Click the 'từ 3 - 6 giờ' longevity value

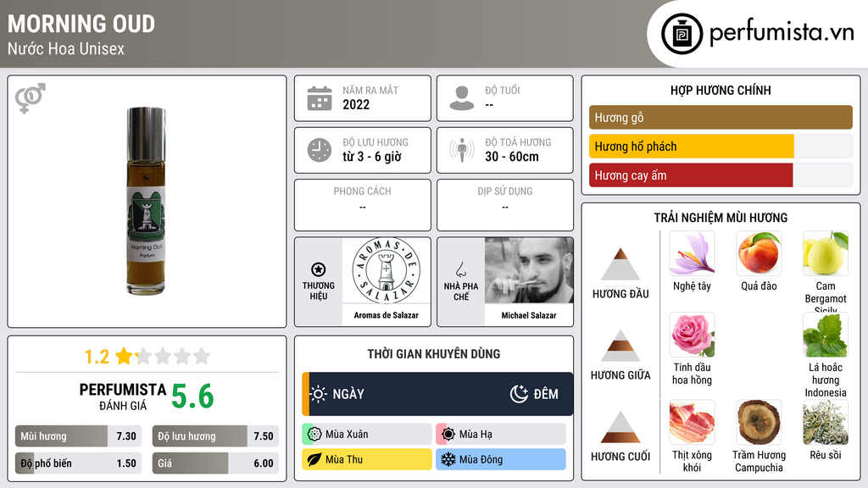click(372, 157)
